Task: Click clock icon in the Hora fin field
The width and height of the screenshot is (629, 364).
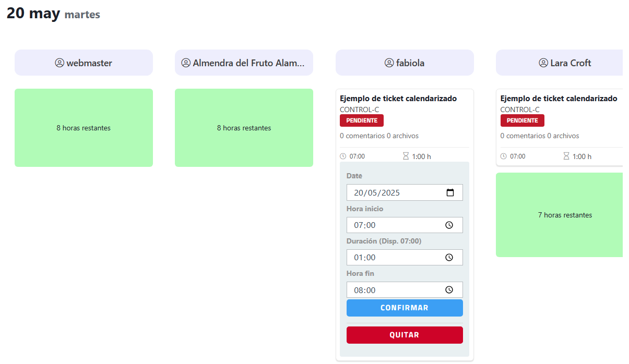Action: click(x=449, y=290)
